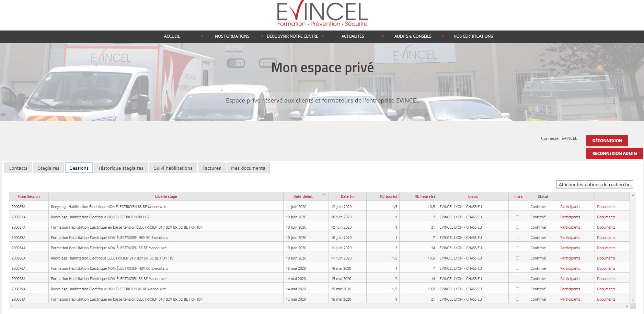644x314 pixels.
Task: Check Intra box for session 200084A
Action: click(x=518, y=248)
